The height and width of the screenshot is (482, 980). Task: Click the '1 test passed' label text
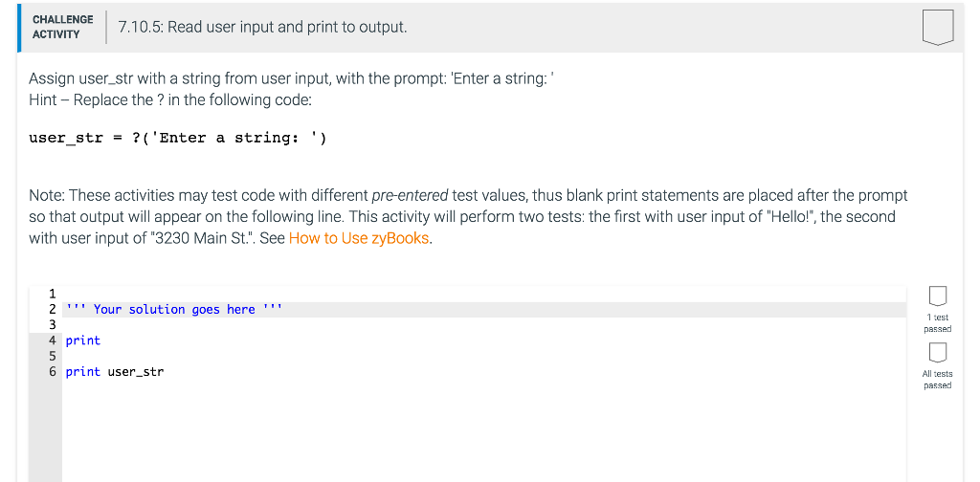937,323
